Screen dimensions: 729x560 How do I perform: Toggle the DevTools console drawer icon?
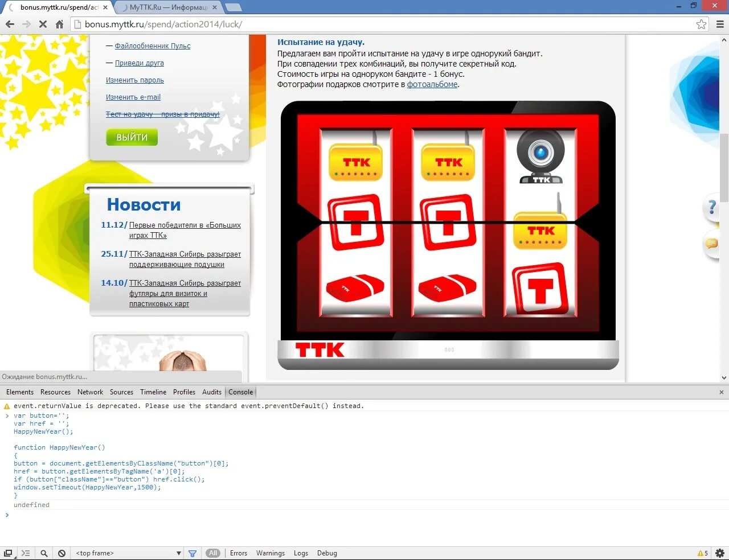point(26,553)
